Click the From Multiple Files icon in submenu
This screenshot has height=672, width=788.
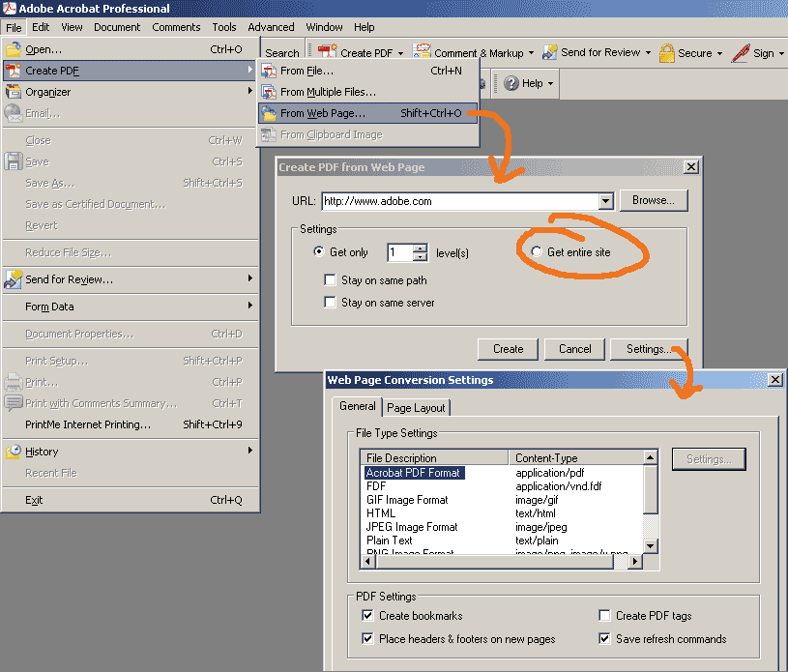(269, 92)
